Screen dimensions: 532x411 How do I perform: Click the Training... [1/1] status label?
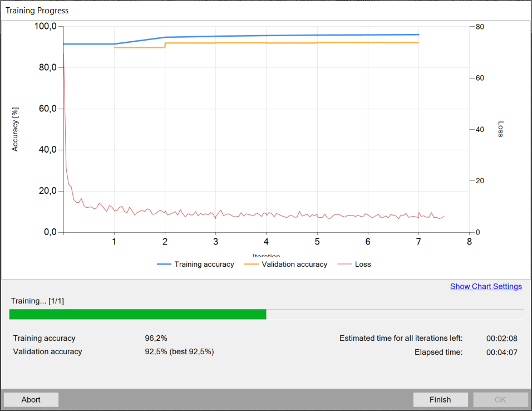[x=38, y=301]
